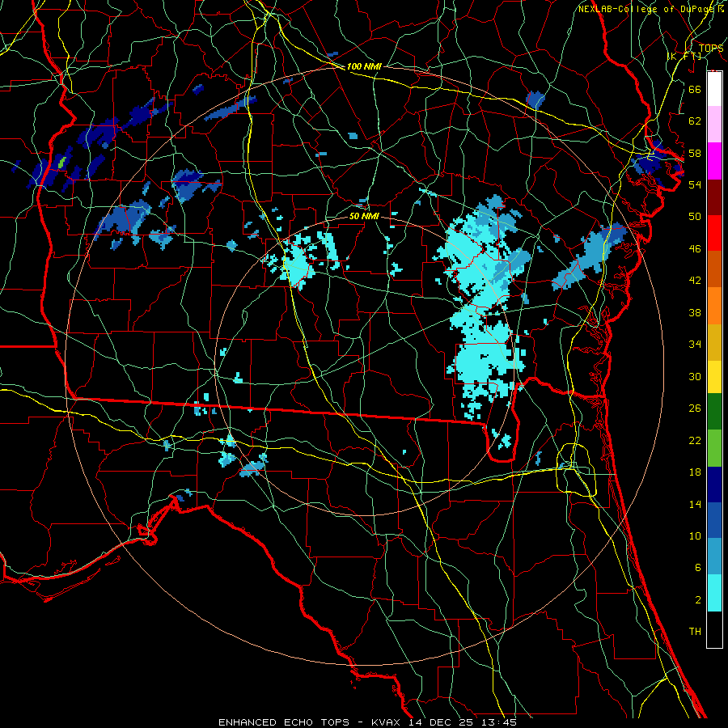728x728 pixels.
Task: Click the yellow legend color band
Action: click(714, 376)
